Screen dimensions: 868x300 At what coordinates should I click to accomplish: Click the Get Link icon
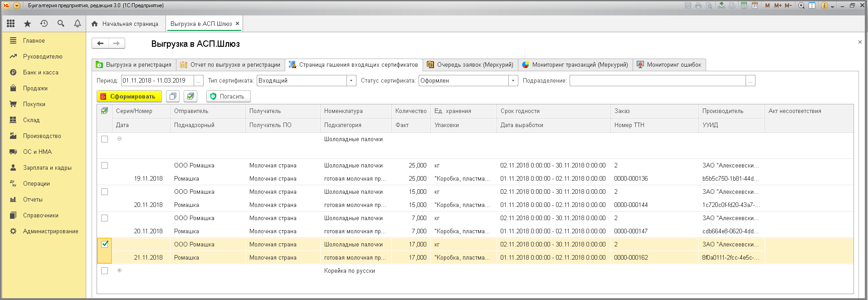[722, 5]
